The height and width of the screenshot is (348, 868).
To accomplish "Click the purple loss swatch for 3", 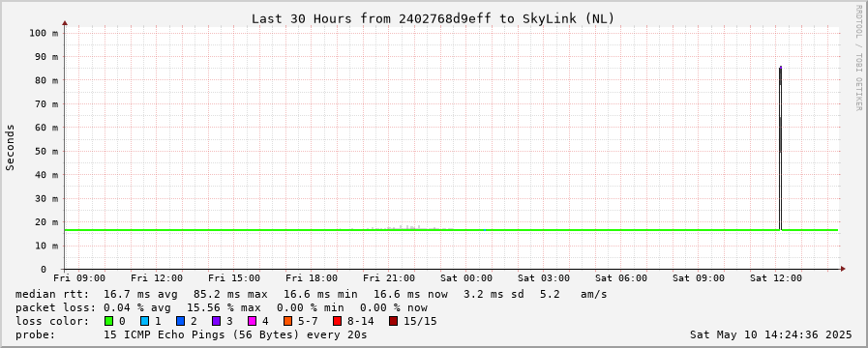I will click(x=217, y=321).
